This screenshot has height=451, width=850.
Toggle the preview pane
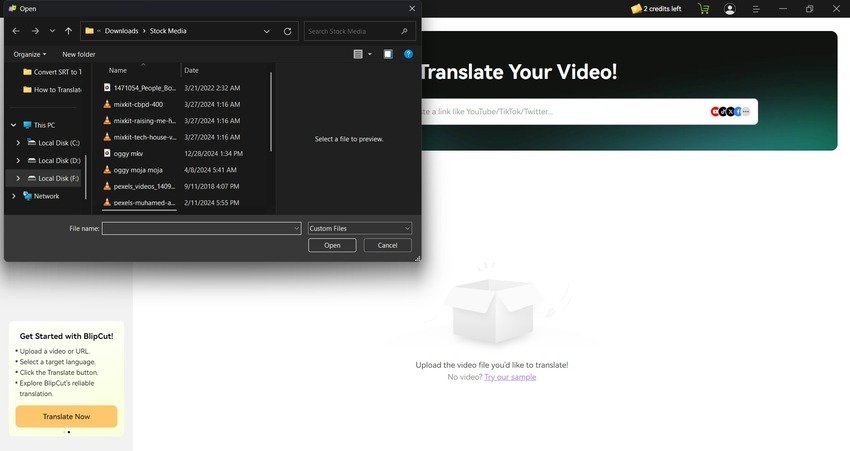pyautogui.click(x=388, y=54)
